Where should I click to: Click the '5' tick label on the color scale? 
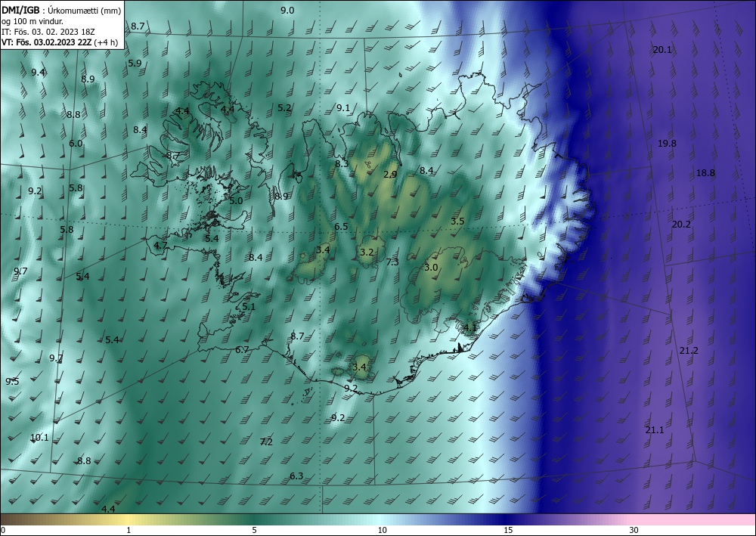pos(254,531)
